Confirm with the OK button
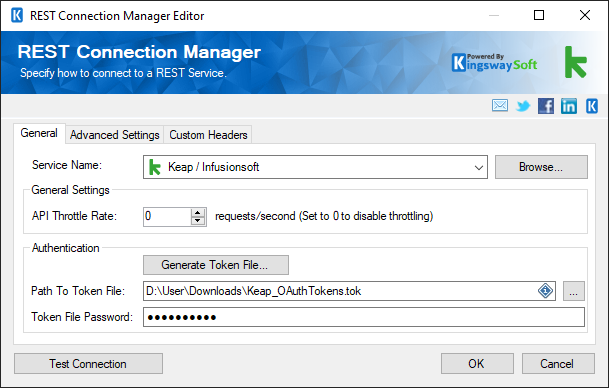The image size is (609, 388). 477,364
